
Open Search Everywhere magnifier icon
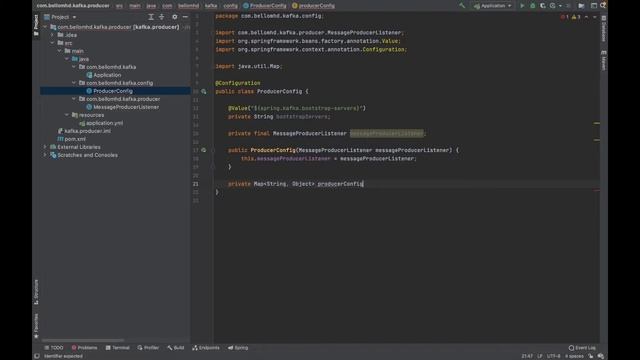tap(603, 6)
